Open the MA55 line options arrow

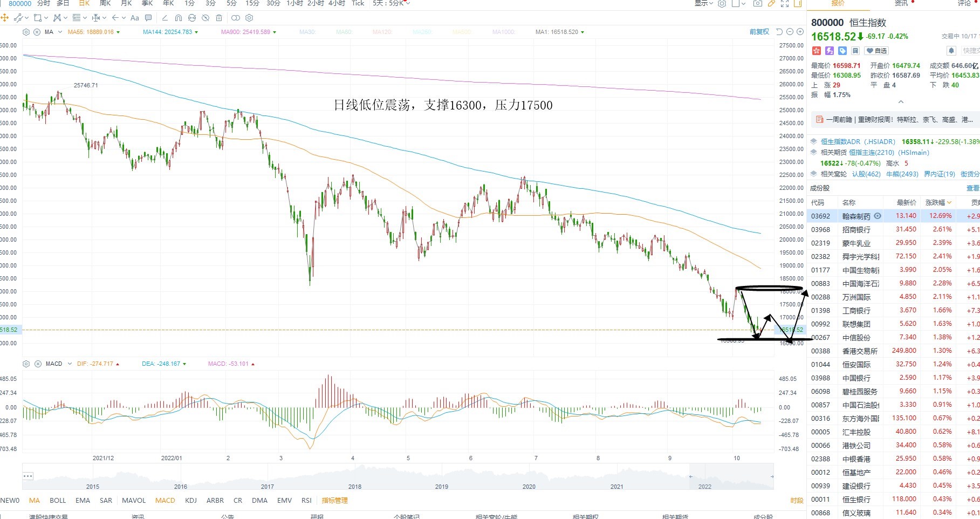click(118, 32)
